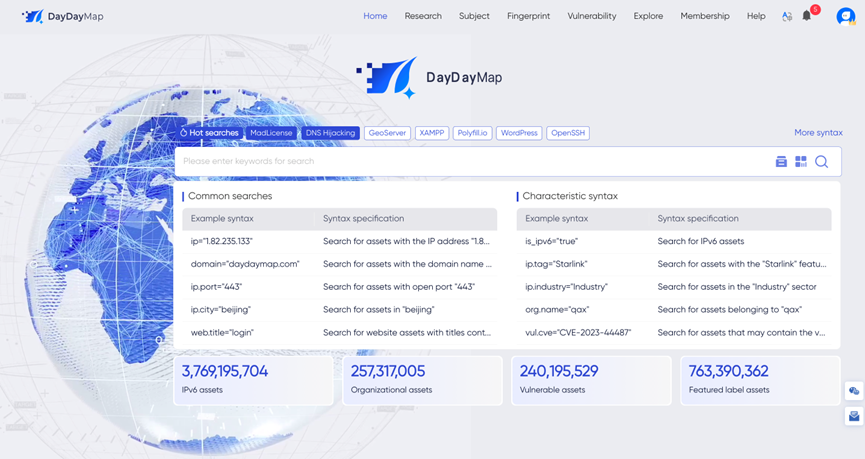Select the DNS Hijacking hot search tag
The image size is (865, 459).
click(x=330, y=133)
